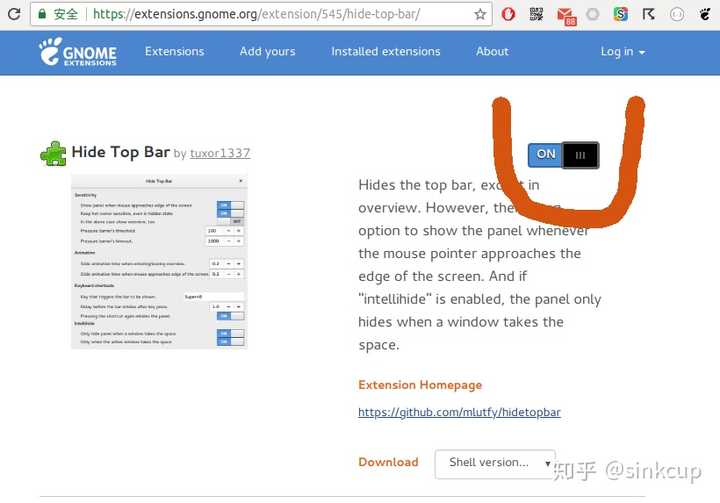Bookmark this page with the star icon
This screenshot has width=720, height=503.
tap(480, 15)
